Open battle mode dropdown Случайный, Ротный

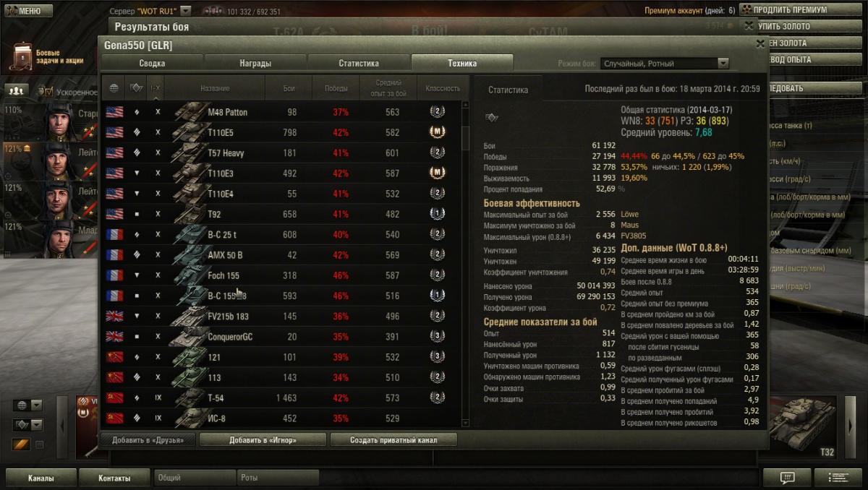664,64
